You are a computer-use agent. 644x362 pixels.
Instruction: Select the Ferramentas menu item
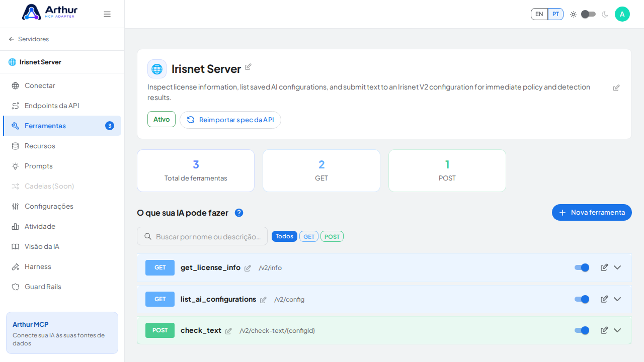(62, 126)
